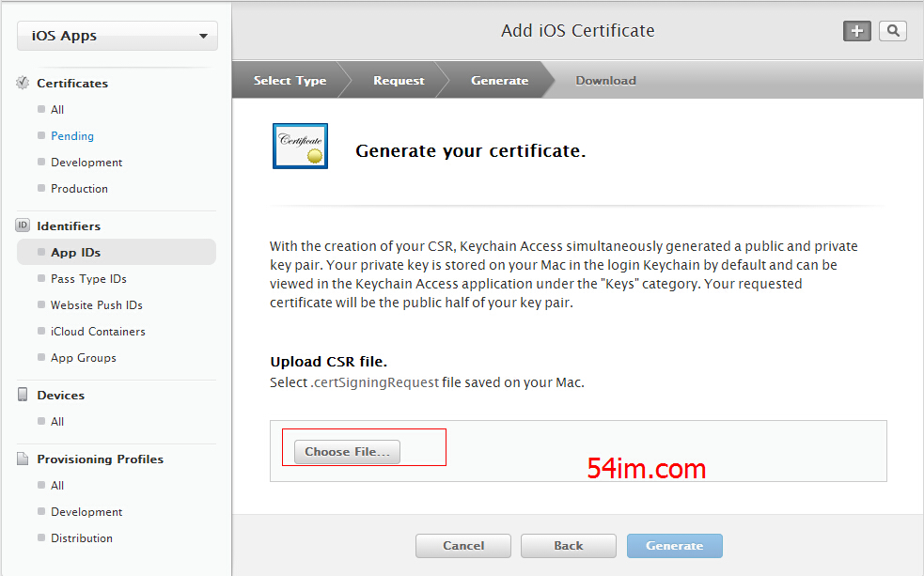The image size is (924, 576).
Task: Click the Identifiers ID icon
Action: (23, 225)
